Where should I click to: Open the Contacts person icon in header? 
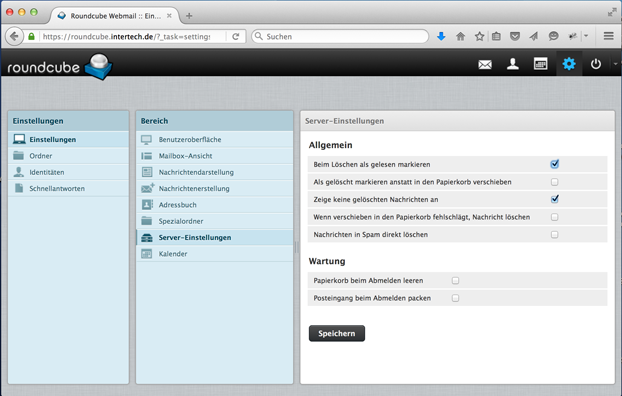(513, 63)
